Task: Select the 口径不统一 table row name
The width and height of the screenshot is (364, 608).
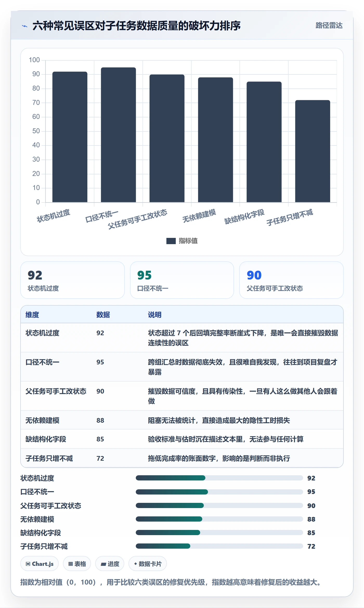Action: [x=42, y=362]
